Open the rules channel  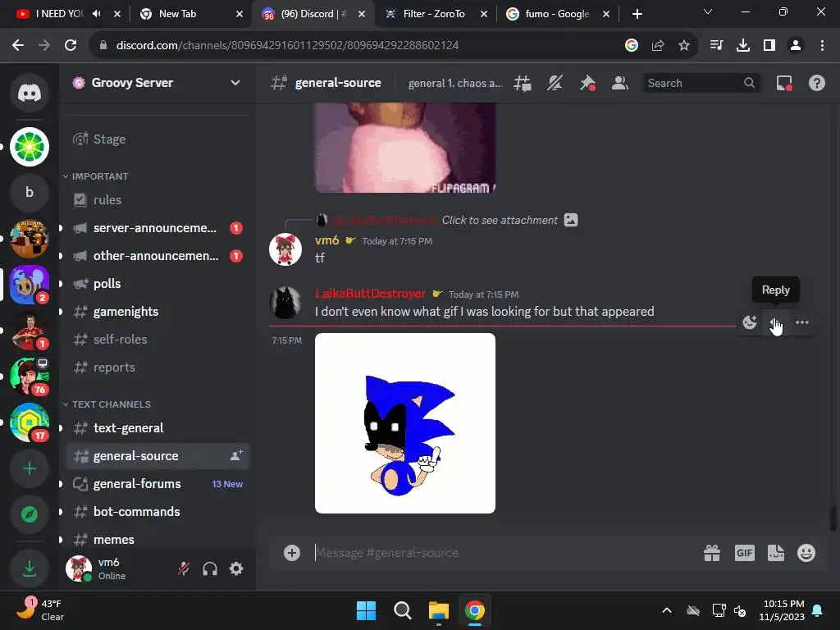pos(157,200)
